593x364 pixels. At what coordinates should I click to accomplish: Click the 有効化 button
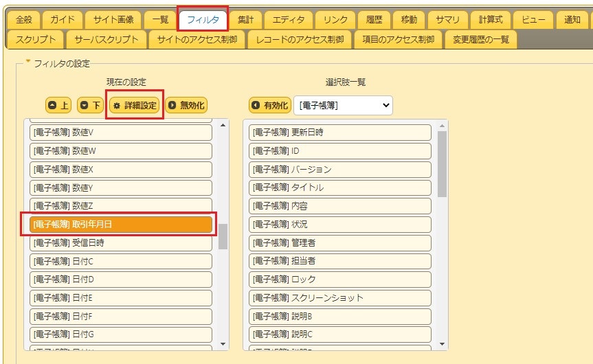(x=269, y=105)
